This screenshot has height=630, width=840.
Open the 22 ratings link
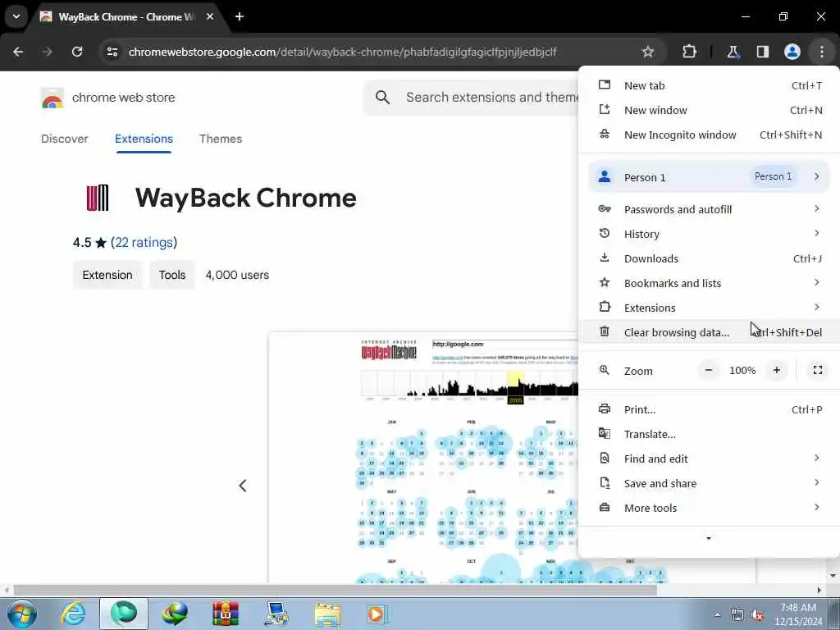point(144,243)
